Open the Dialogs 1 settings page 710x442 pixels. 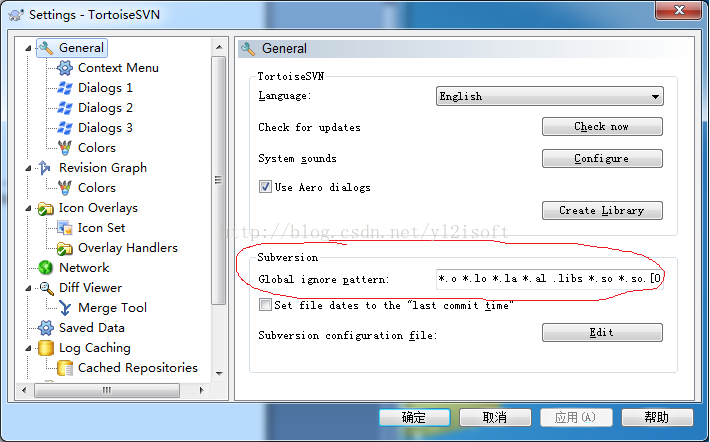pos(105,88)
